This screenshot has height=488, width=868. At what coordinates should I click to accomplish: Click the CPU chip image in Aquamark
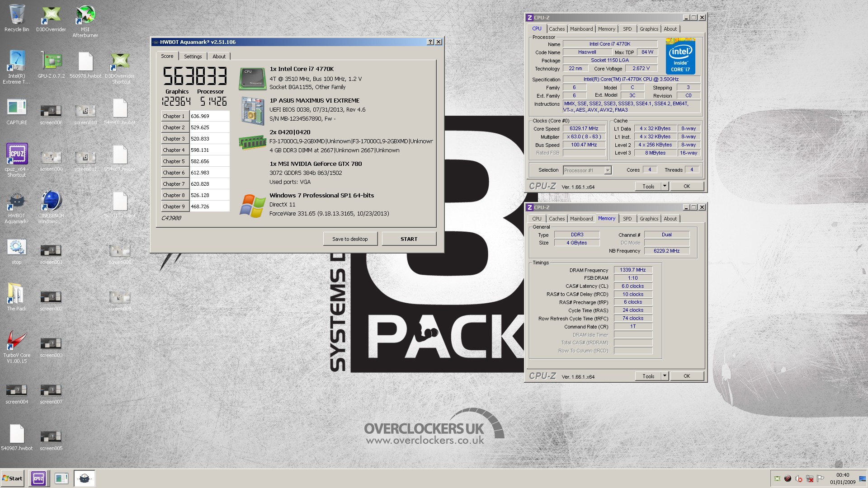point(252,79)
